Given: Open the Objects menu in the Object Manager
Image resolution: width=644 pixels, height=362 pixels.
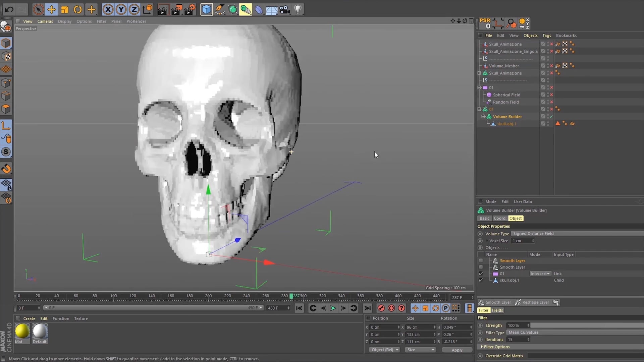Looking at the screenshot, I should pos(530,35).
